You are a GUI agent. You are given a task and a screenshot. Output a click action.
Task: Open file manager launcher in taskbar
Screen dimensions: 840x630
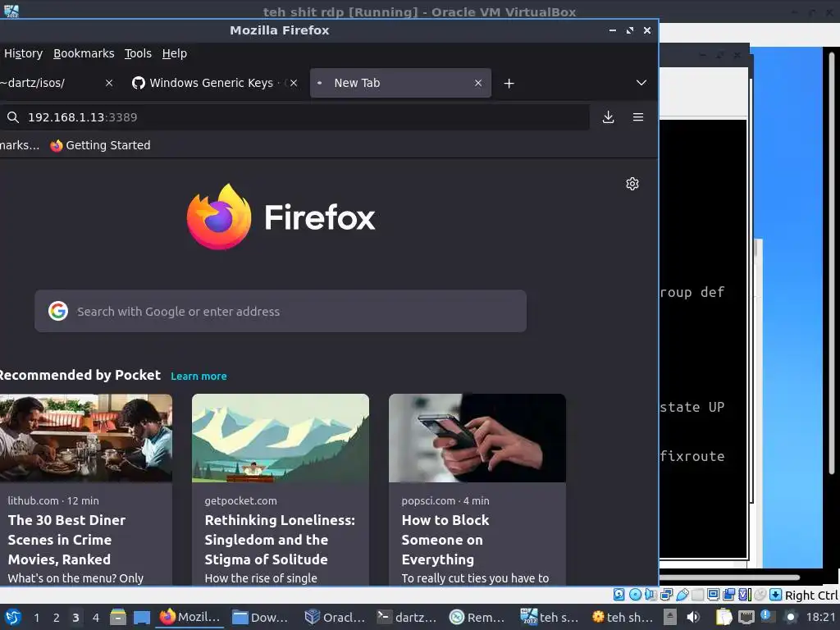pyautogui.click(x=118, y=618)
